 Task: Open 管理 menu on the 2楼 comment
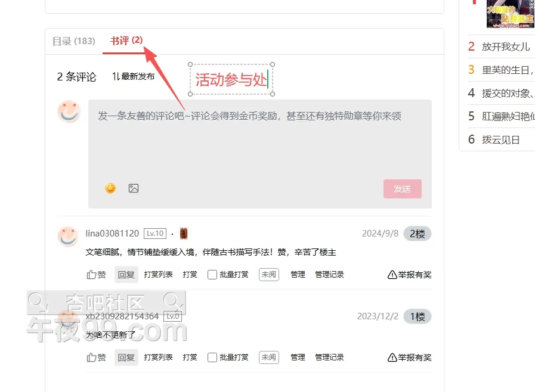[x=298, y=275]
